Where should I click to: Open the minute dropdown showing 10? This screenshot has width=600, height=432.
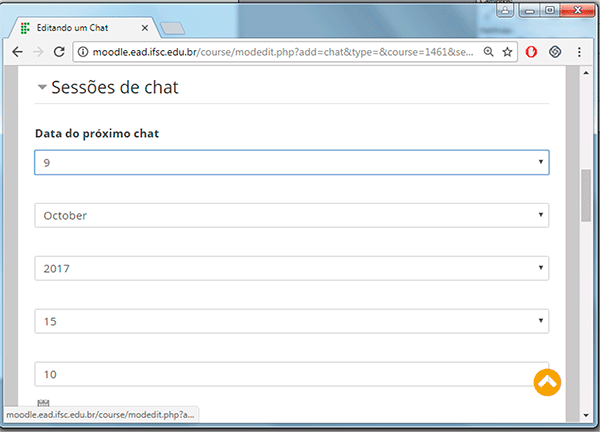(x=291, y=374)
